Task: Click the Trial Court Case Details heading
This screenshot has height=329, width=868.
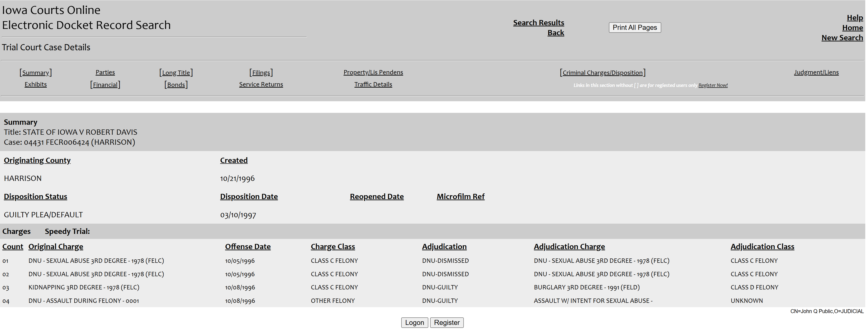Action: [x=46, y=47]
